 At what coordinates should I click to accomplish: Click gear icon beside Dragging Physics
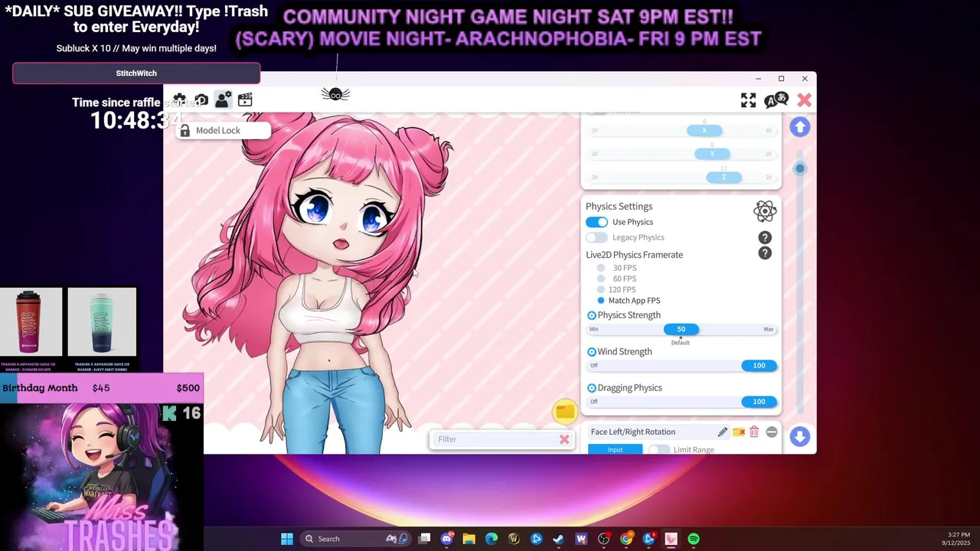pyautogui.click(x=591, y=388)
